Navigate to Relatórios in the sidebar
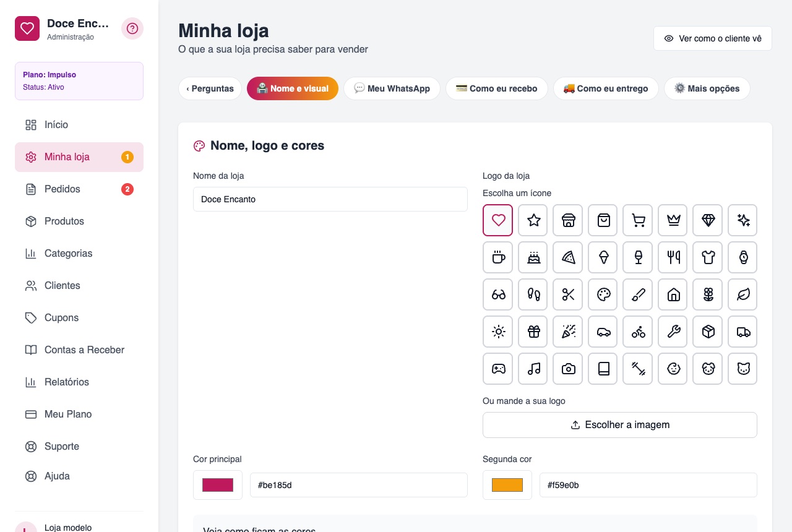The image size is (792, 532). pyautogui.click(x=79, y=382)
